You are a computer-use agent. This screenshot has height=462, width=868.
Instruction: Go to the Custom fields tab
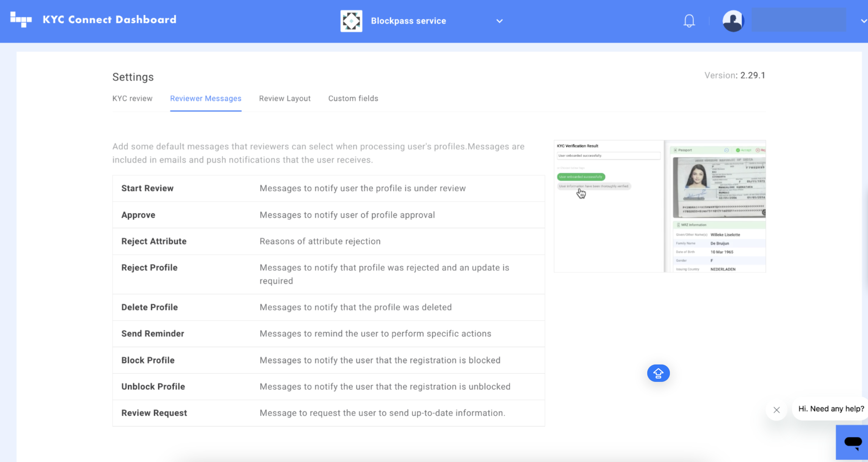353,98
